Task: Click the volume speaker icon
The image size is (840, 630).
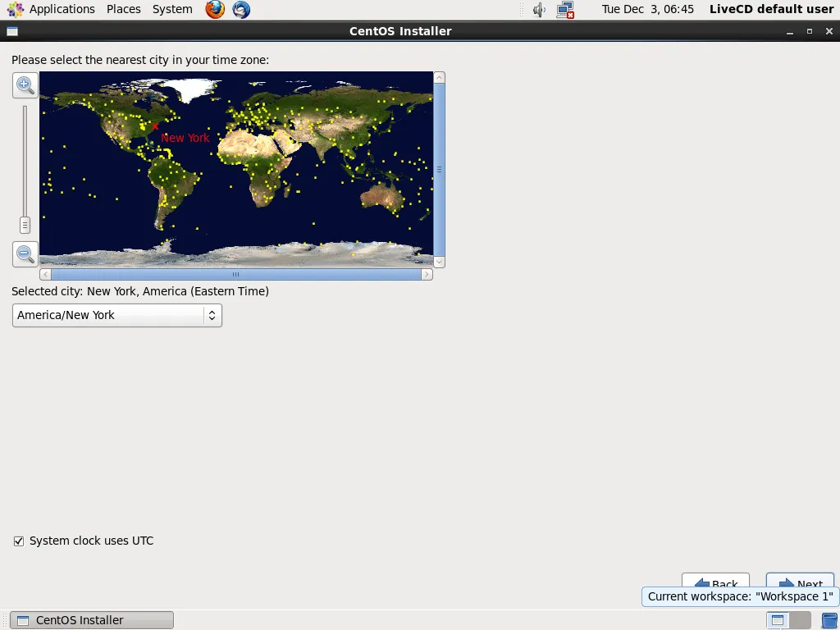Action: [539, 10]
